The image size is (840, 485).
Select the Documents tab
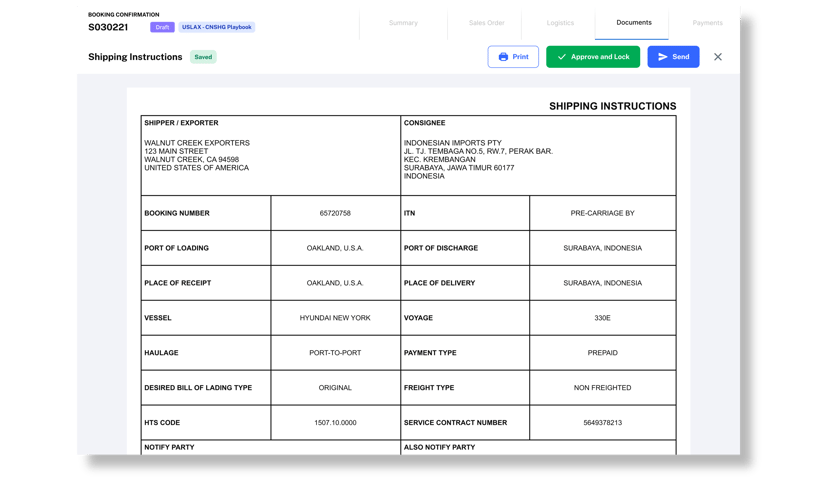[634, 23]
